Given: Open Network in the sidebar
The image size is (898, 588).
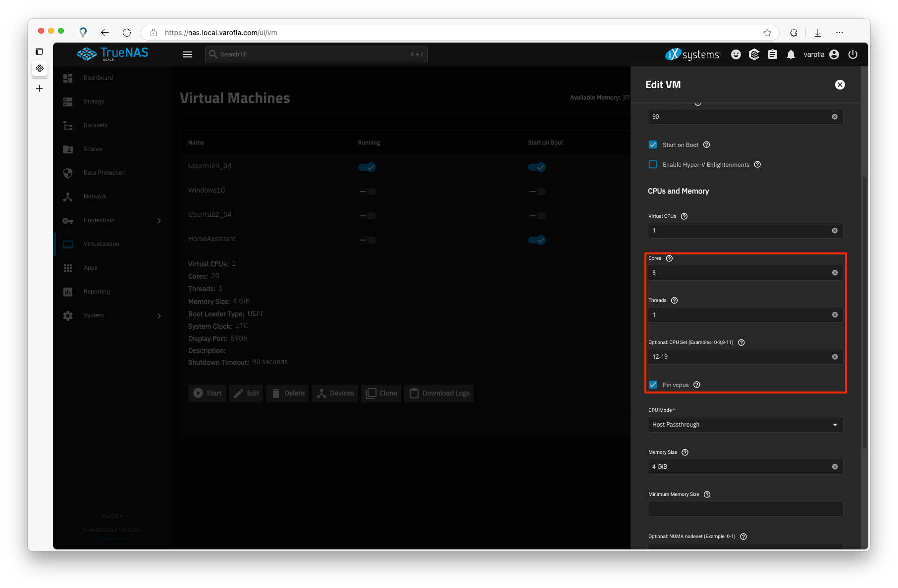Looking at the screenshot, I should (x=113, y=196).
